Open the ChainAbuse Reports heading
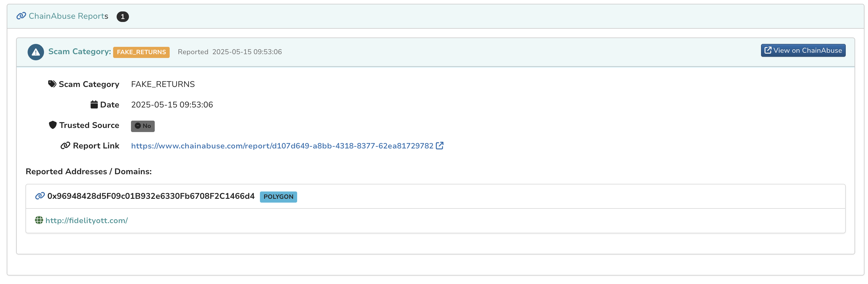This screenshot has width=868, height=284. [68, 16]
